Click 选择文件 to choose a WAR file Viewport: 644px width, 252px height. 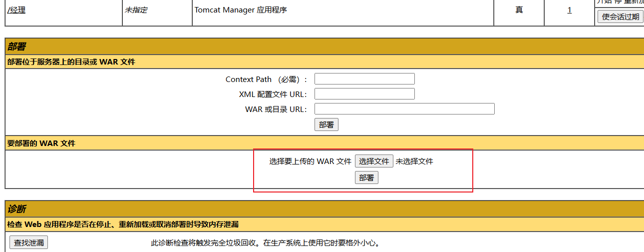point(374,161)
